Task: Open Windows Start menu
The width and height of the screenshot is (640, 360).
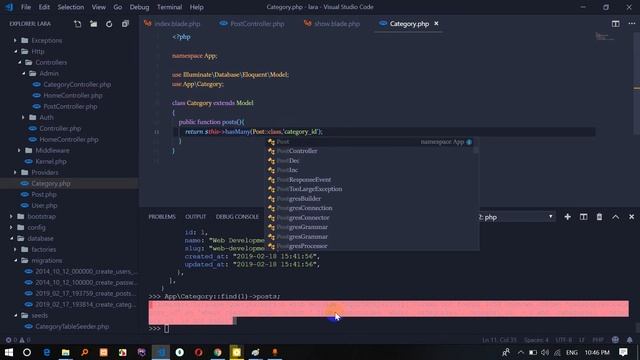Action: (9, 352)
